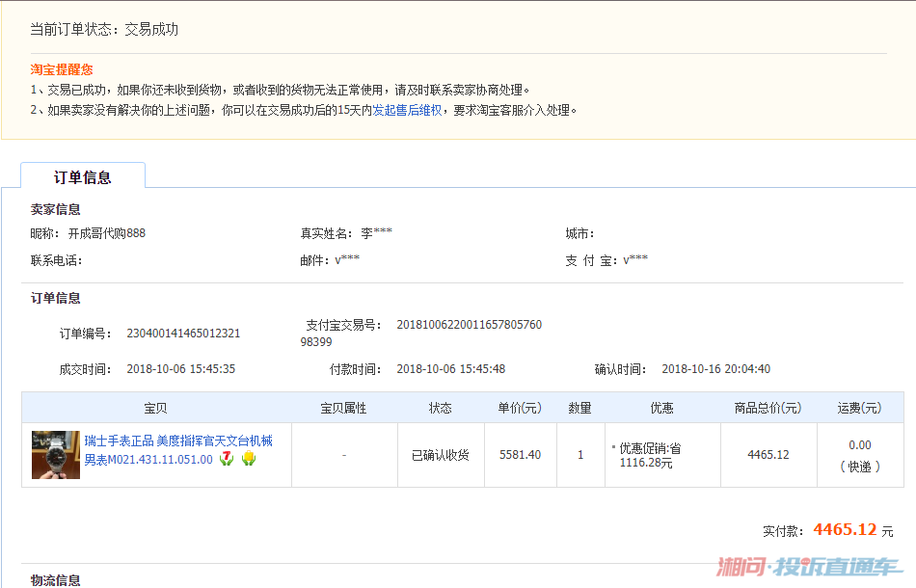Select unit price 5581.40 cell
This screenshot has width=916, height=588.
pos(521,455)
